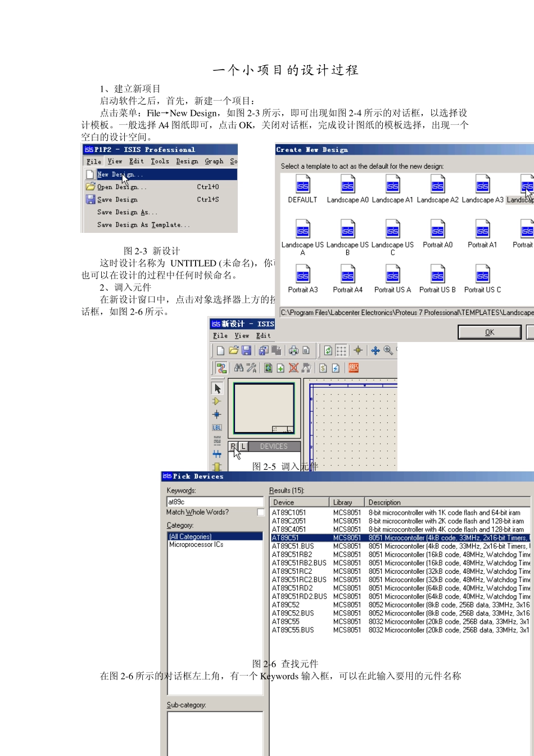This screenshot has width=534, height=756.
Task: Select the Junction Dot tool
Action: 217,415
